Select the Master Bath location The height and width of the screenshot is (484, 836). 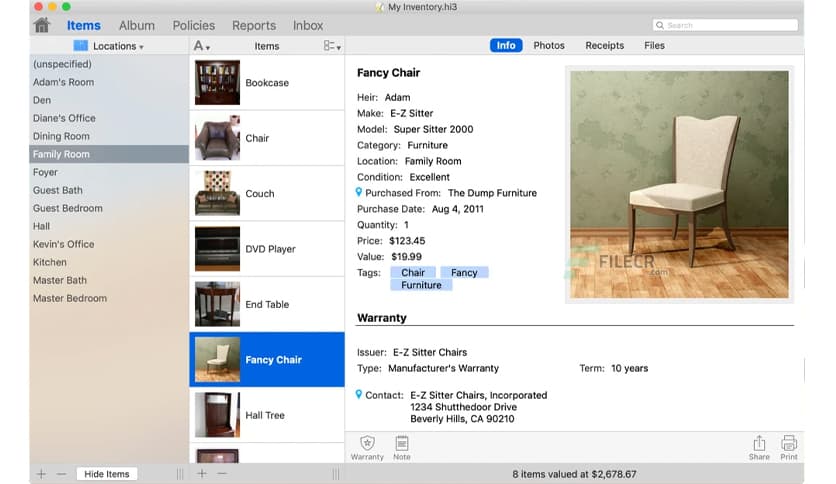pyautogui.click(x=109, y=280)
